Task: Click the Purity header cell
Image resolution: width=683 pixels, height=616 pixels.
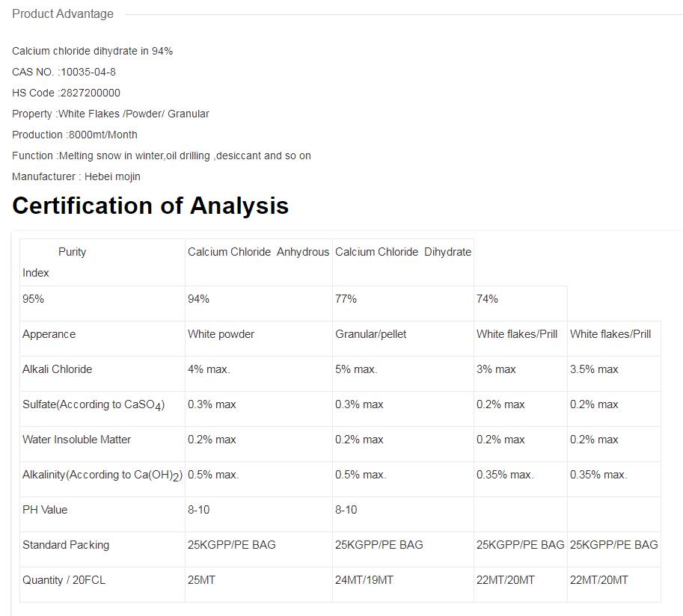Action: (72, 252)
